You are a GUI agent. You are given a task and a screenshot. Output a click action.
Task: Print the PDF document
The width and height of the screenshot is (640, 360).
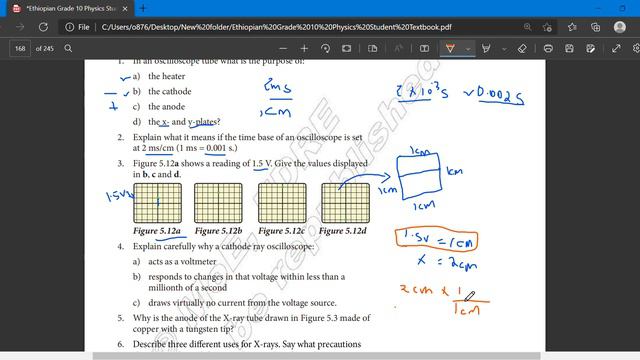pos(548,49)
